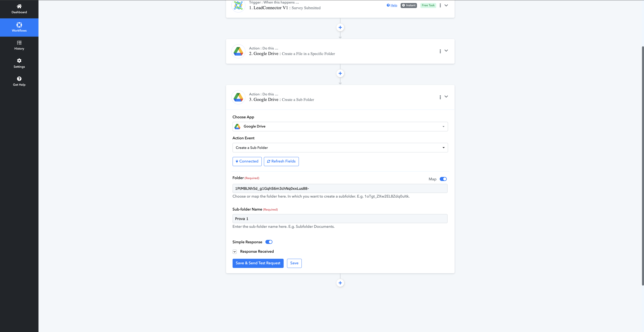Open the Settings sidebar item

[19, 63]
